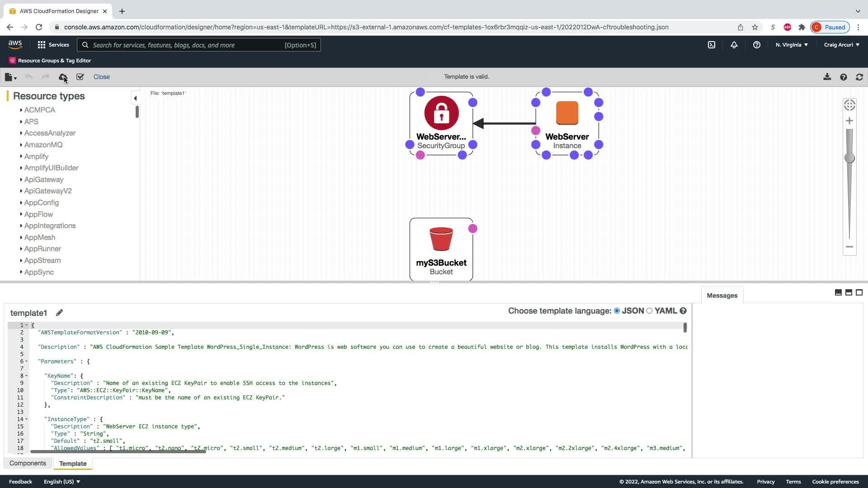Open the AWS CloudShell icon

pos(712,45)
